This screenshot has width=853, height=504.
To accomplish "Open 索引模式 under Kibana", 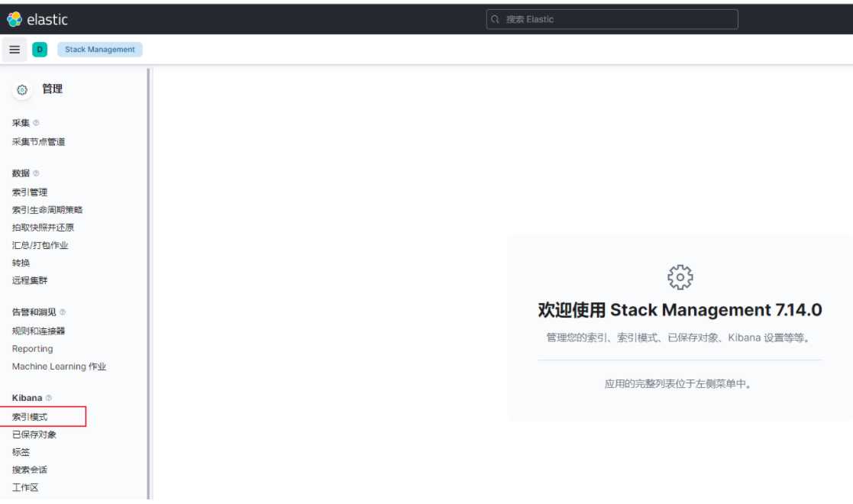I will [x=30, y=417].
